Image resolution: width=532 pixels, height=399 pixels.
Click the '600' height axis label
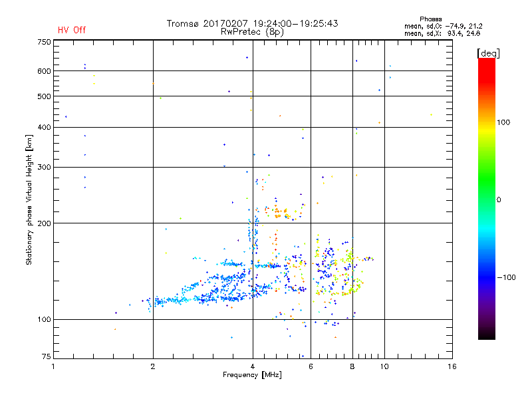tap(44, 71)
